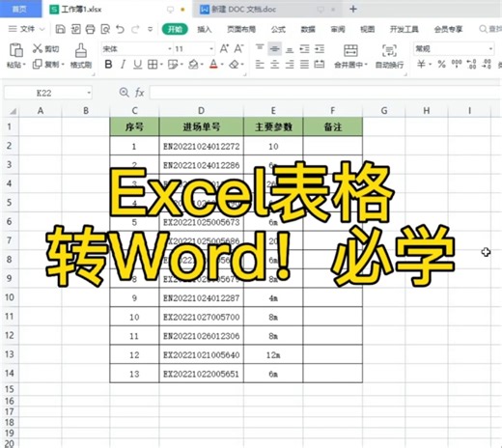Viewport: 502px width, 448px height.
Task: Cut the selected cells (剪切)
Action: [x=45, y=48]
